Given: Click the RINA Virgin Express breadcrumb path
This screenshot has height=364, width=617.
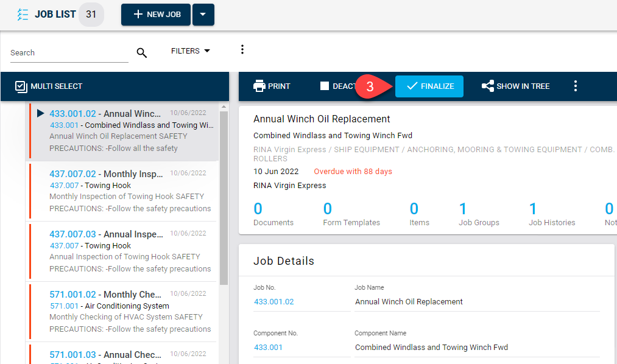Looking at the screenshot, I should (x=434, y=154).
